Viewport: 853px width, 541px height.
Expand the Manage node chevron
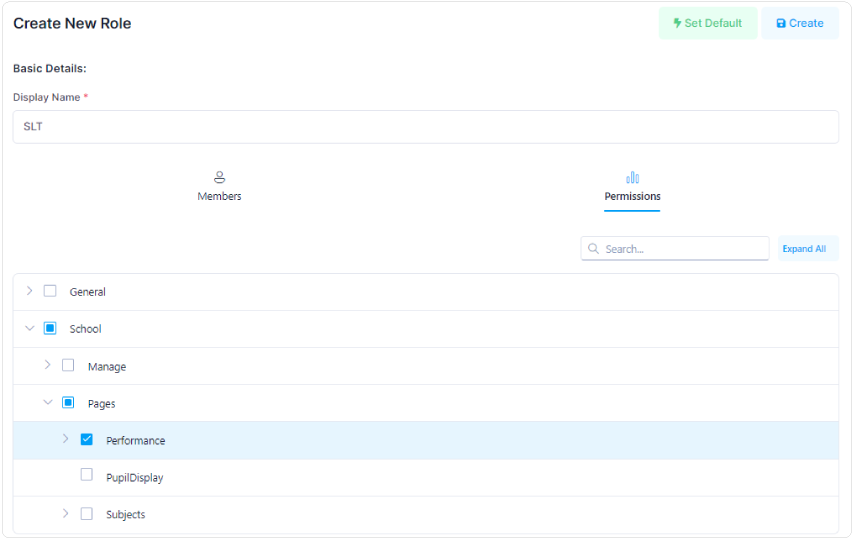[47, 366]
